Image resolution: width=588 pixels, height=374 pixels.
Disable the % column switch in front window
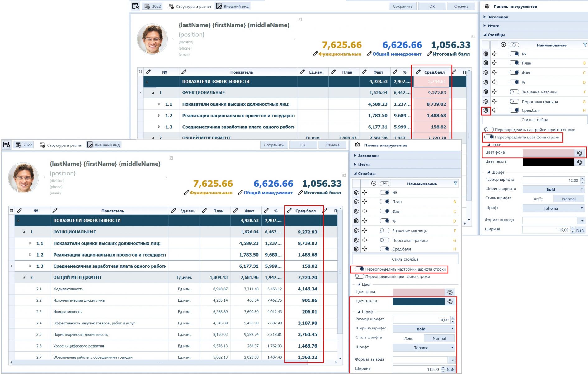[385, 221]
